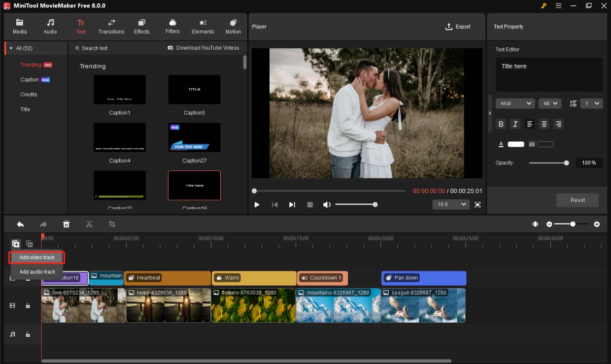
Task: Open the Elements tab
Action: coord(203,27)
